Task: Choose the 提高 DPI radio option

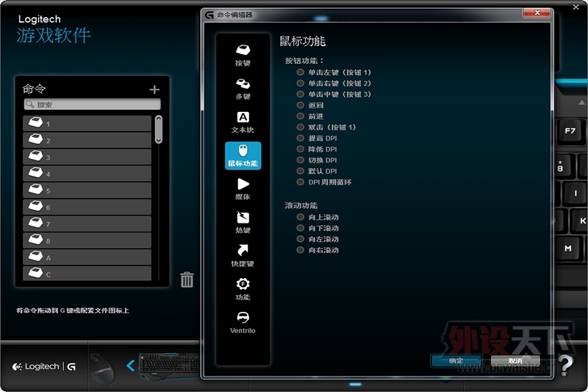Action: (300, 138)
